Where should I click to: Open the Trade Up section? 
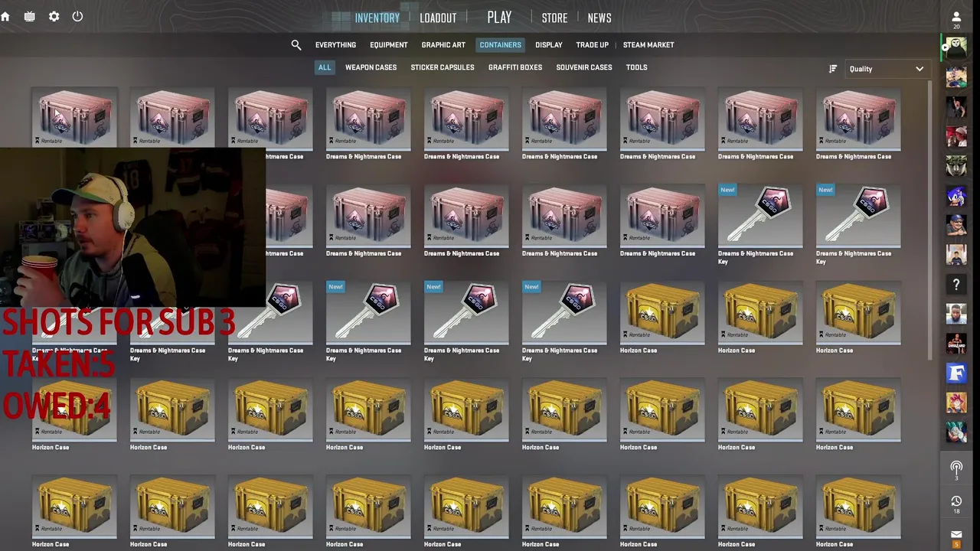click(x=592, y=45)
